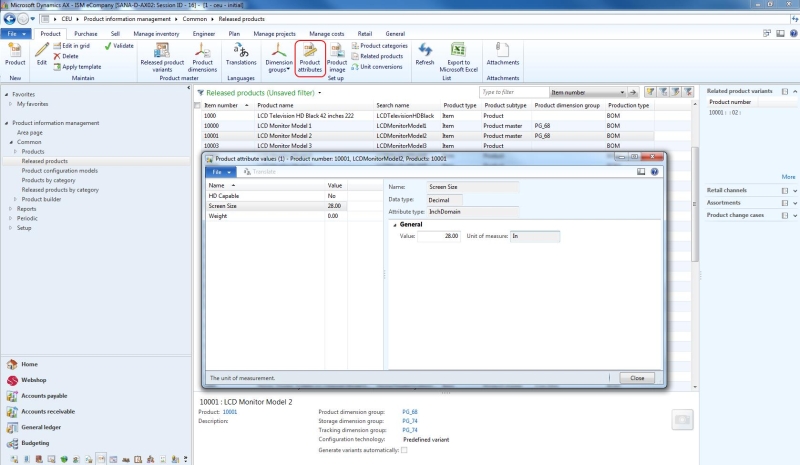Open Attachments in the ribbon

click(503, 54)
